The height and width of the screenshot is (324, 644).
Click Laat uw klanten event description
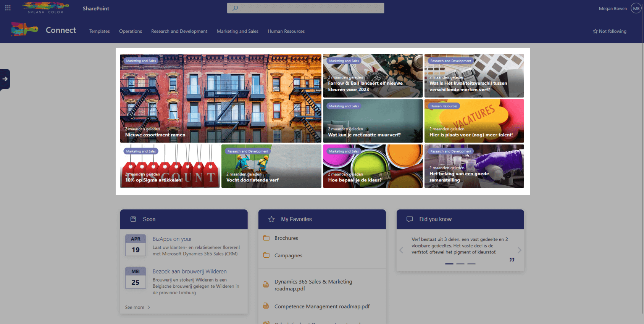click(x=196, y=250)
